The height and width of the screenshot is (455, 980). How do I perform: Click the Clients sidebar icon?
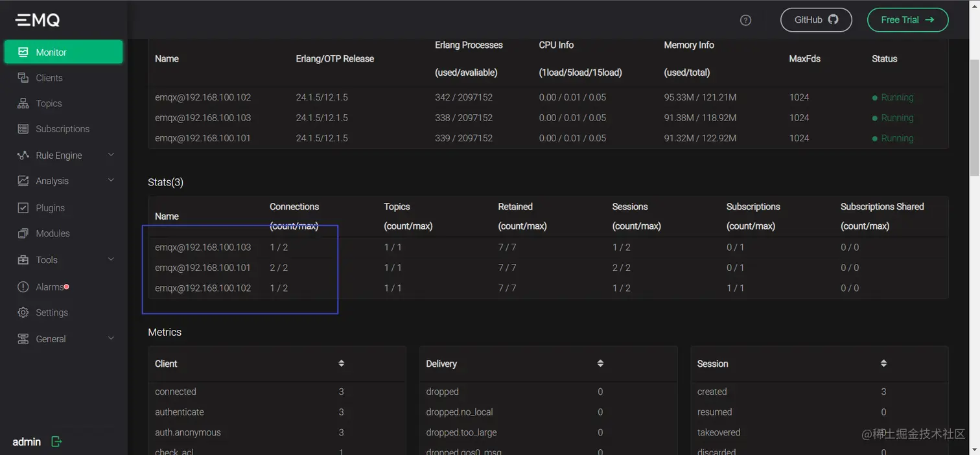click(23, 78)
